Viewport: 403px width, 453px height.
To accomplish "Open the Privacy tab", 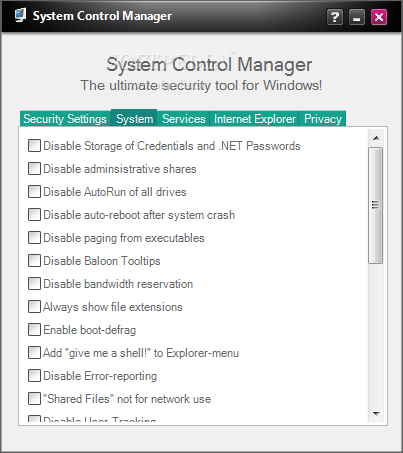I will [323, 119].
